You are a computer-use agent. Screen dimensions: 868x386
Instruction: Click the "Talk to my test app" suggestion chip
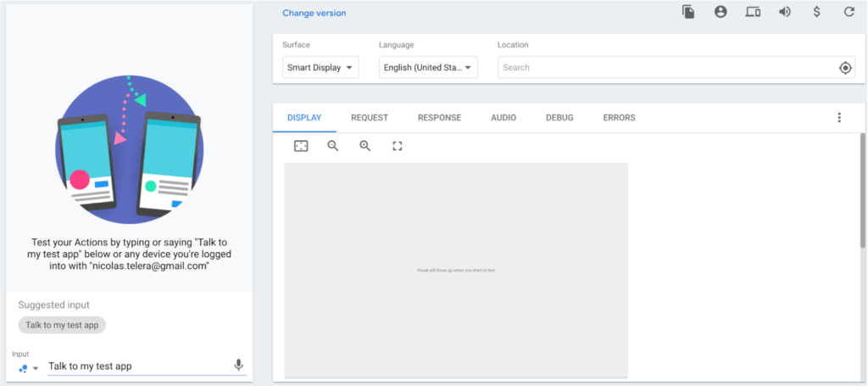pos(62,325)
